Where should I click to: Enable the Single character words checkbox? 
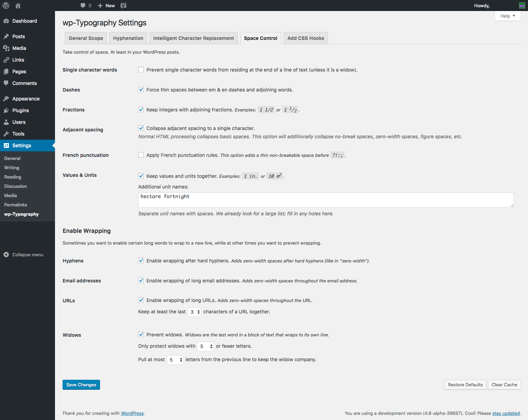pyautogui.click(x=141, y=69)
